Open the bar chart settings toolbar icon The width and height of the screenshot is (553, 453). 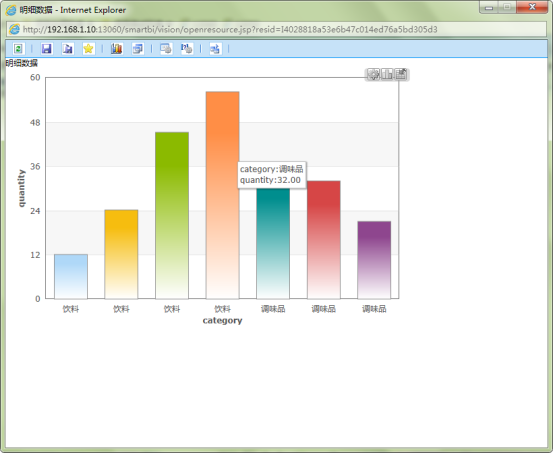coord(116,48)
